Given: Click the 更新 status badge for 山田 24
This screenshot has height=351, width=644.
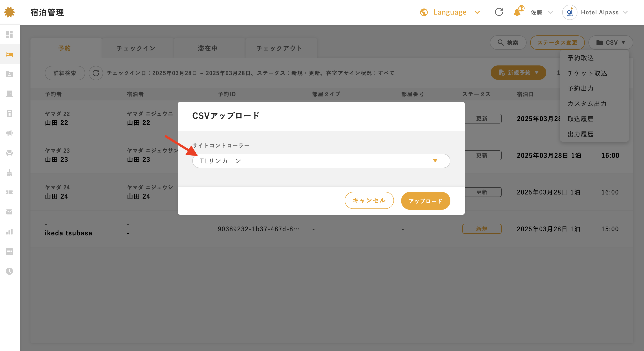Looking at the screenshot, I should click(483, 192).
